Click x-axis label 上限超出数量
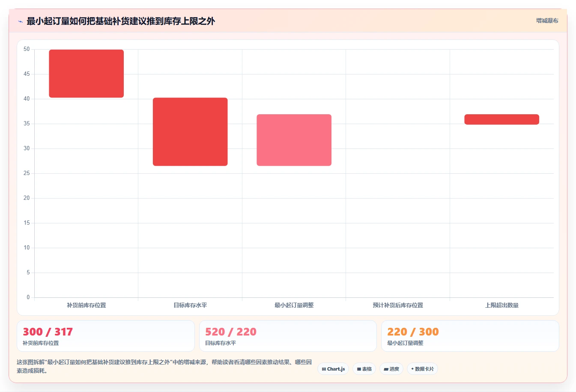The height and width of the screenshot is (392, 576). 501,305
